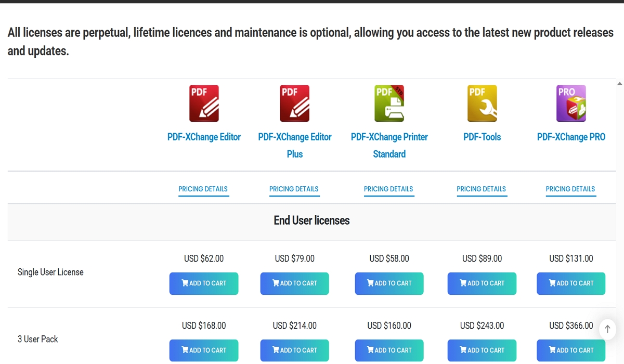This screenshot has width=624, height=364.
Task: Click the 'USD $168.00' price
Action: [204, 326]
